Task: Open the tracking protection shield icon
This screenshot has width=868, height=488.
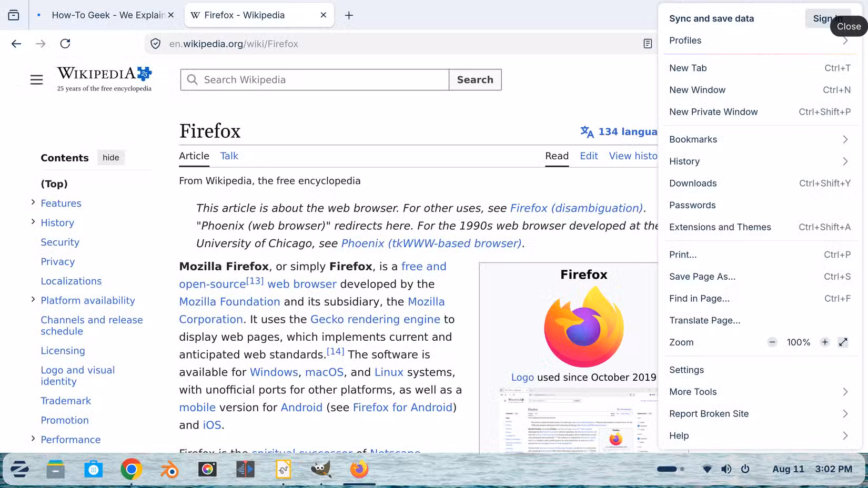Action: 156,44
